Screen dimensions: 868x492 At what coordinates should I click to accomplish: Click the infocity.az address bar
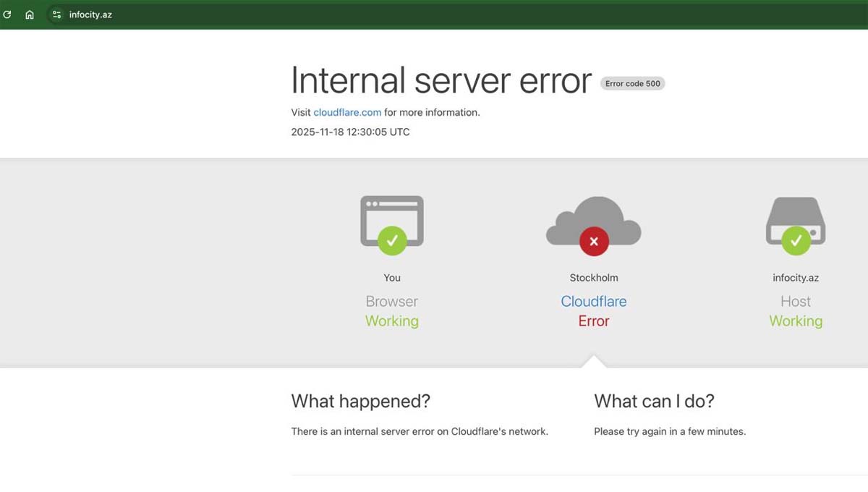pos(90,14)
